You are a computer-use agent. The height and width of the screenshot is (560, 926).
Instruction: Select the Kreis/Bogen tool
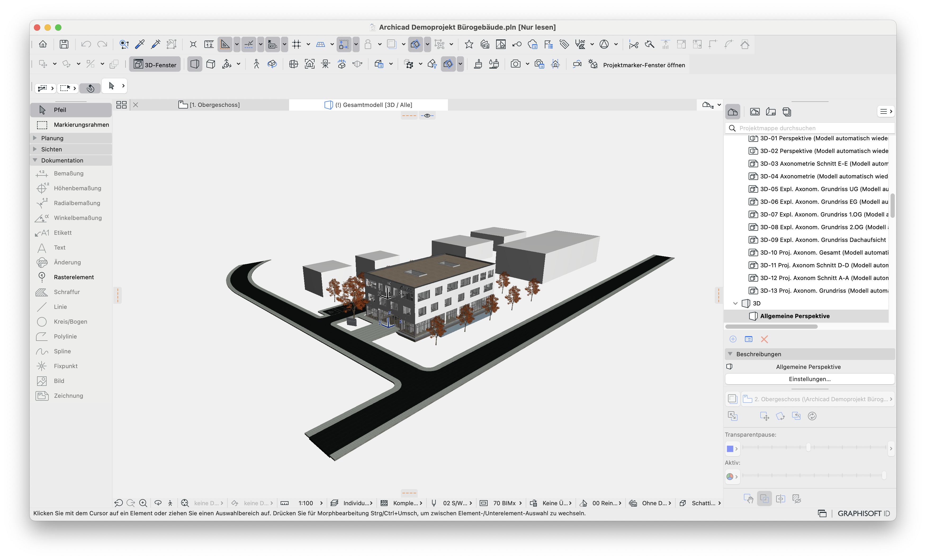tap(71, 322)
